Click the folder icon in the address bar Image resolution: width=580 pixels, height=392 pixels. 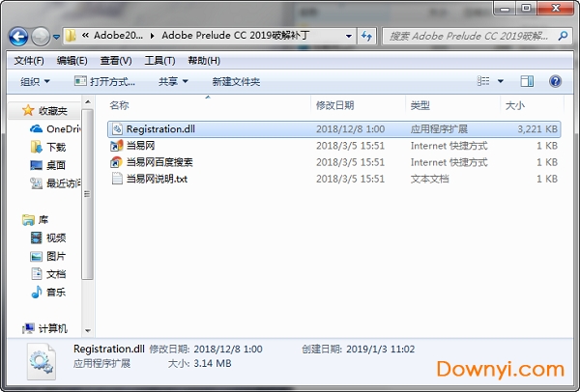point(71,36)
